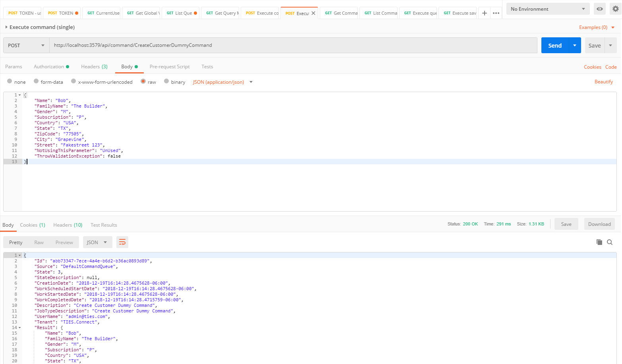This screenshot has height=364, width=622.
Task: Open the POST method dropdown
Action: point(26,45)
